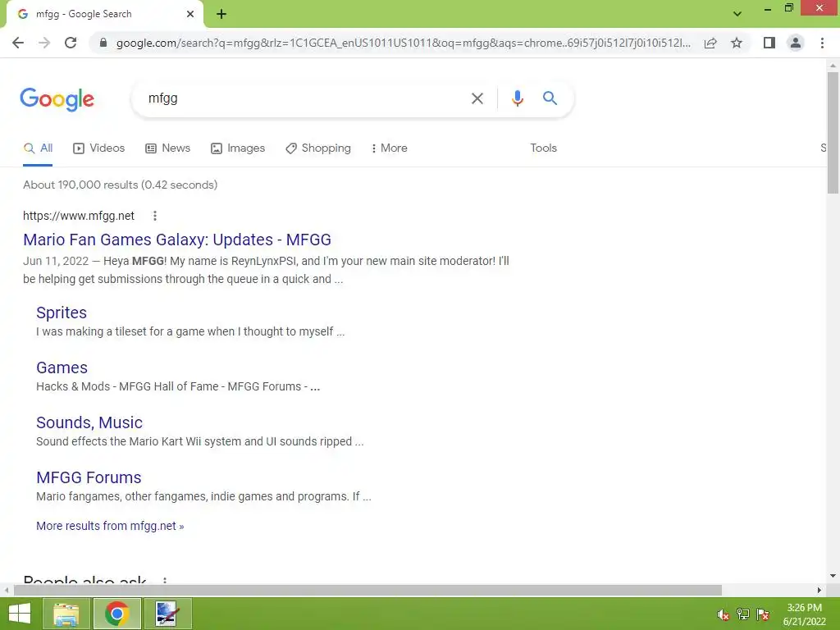Viewport: 840px width, 630px height.
Task: Click the scroll down arrow
Action: coord(833,576)
